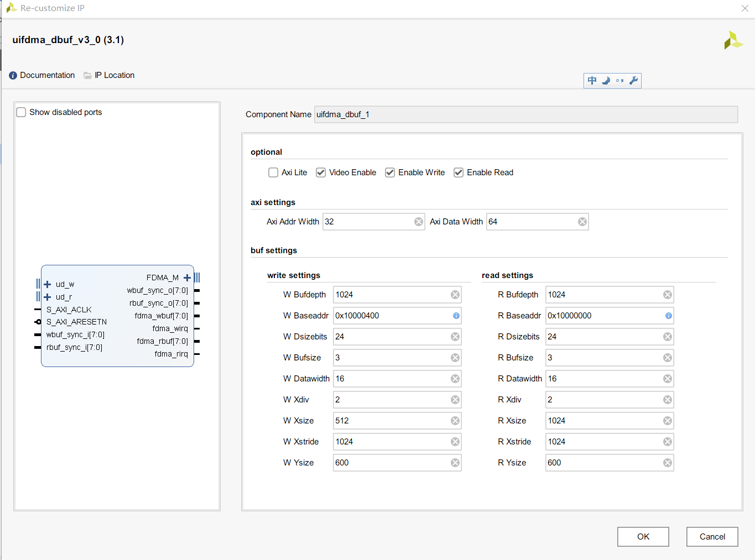Select the rbuf_sync_i[7:0] port
The height and width of the screenshot is (560, 755).
74,347
